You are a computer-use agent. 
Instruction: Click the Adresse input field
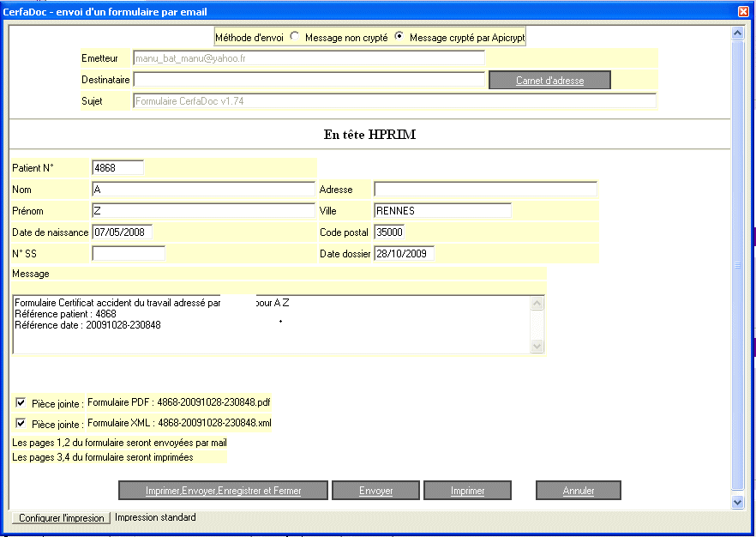click(x=485, y=189)
